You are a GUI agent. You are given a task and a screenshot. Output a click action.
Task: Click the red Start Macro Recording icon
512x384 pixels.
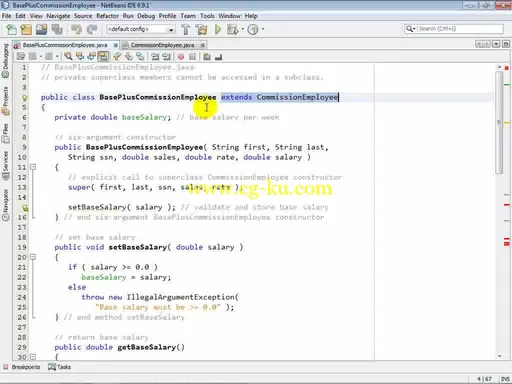181,57
